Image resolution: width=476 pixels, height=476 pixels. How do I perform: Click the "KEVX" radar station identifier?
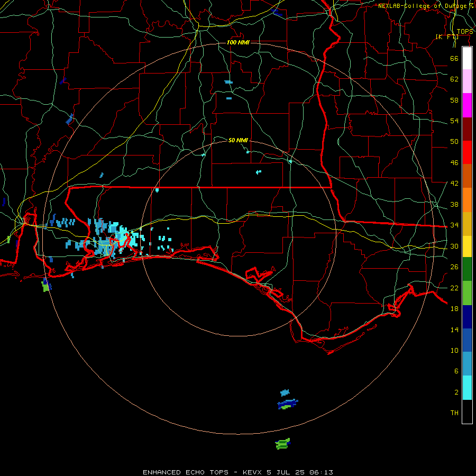click(252, 472)
